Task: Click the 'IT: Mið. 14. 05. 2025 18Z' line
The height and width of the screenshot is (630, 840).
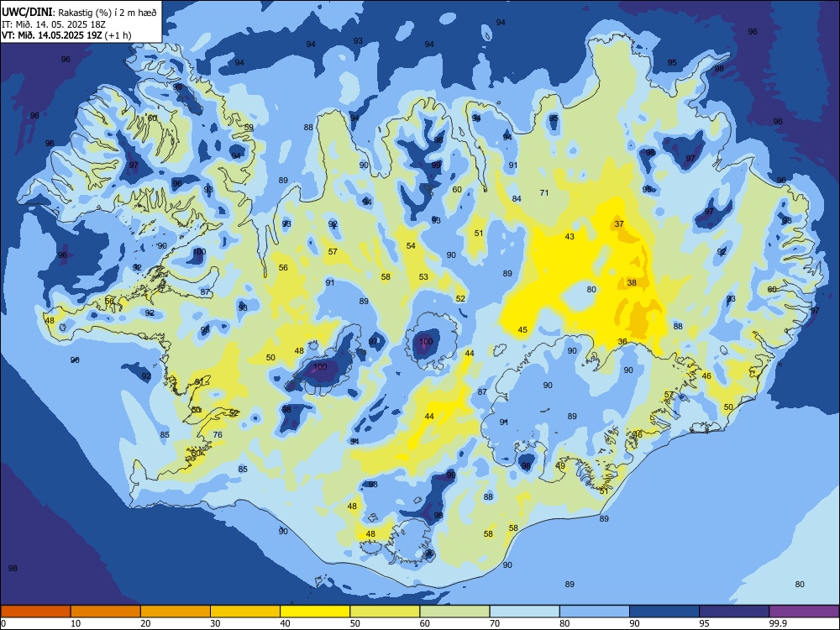Action: [x=54, y=24]
